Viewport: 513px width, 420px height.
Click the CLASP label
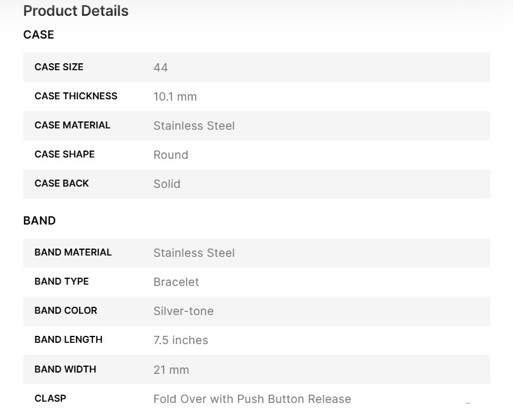click(50, 398)
